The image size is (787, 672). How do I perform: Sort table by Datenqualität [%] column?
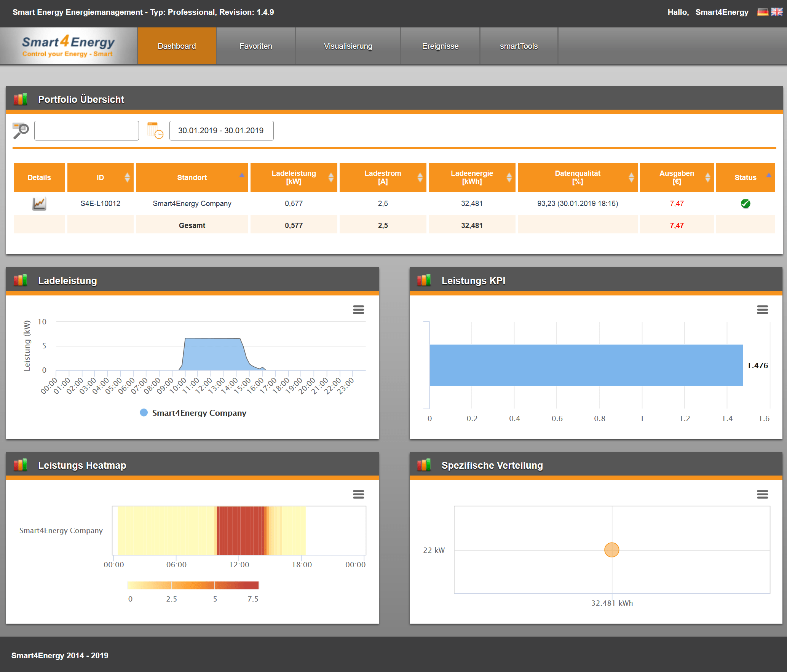tap(578, 177)
